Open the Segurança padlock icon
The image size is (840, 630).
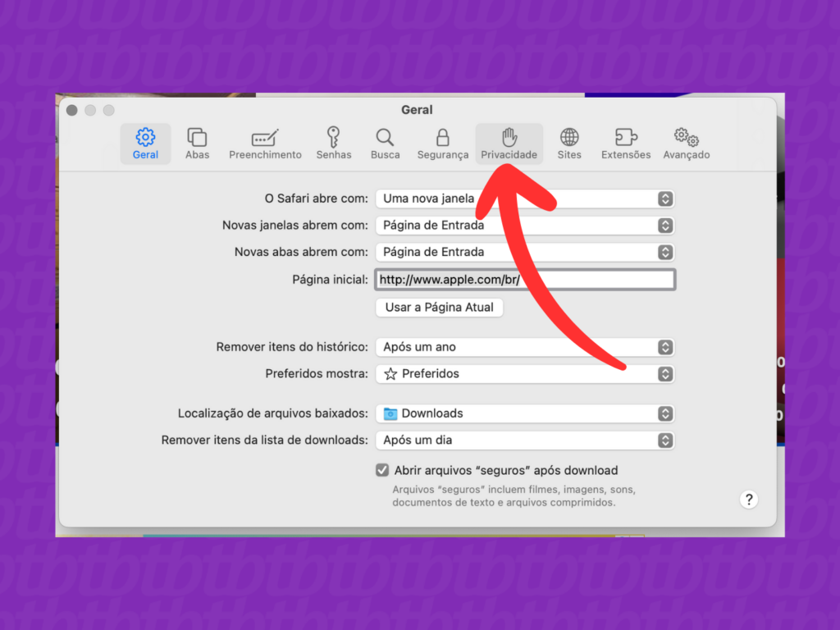click(x=442, y=144)
